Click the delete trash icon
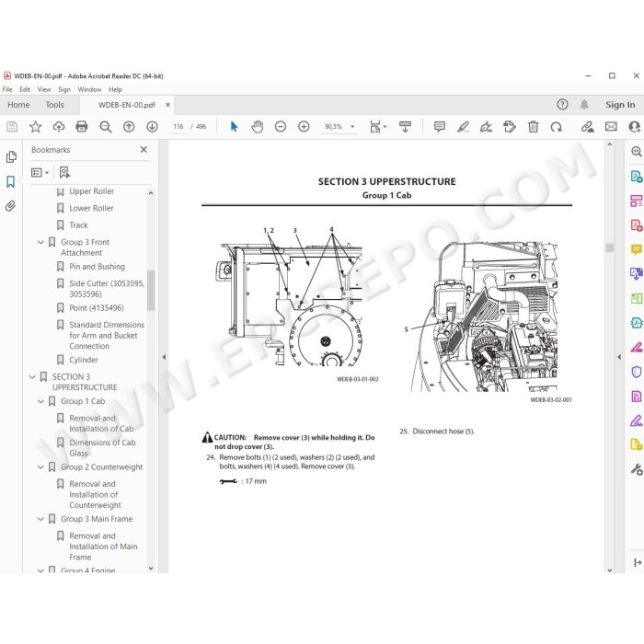This screenshot has width=644, height=644. [x=533, y=127]
